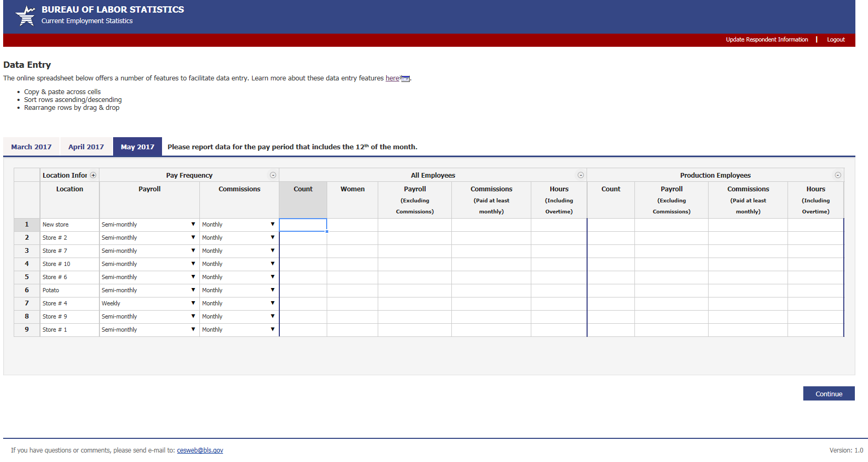
Task: Click the external link icon after 'here'
Action: coord(405,79)
